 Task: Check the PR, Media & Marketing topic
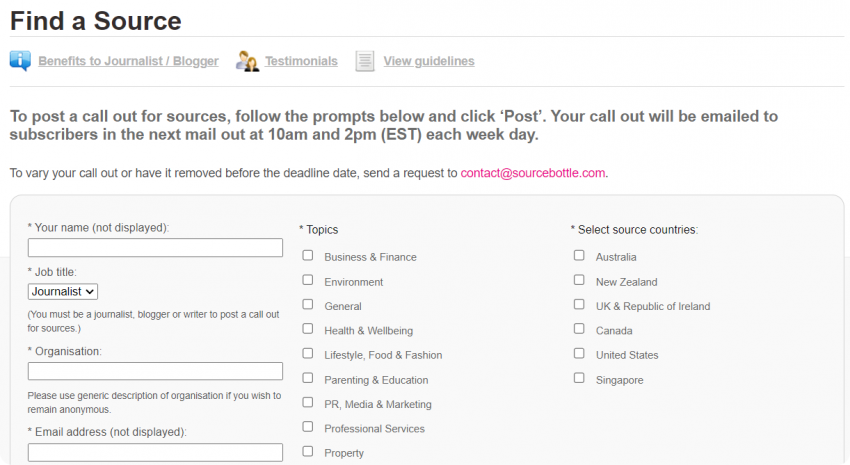pyautogui.click(x=308, y=402)
